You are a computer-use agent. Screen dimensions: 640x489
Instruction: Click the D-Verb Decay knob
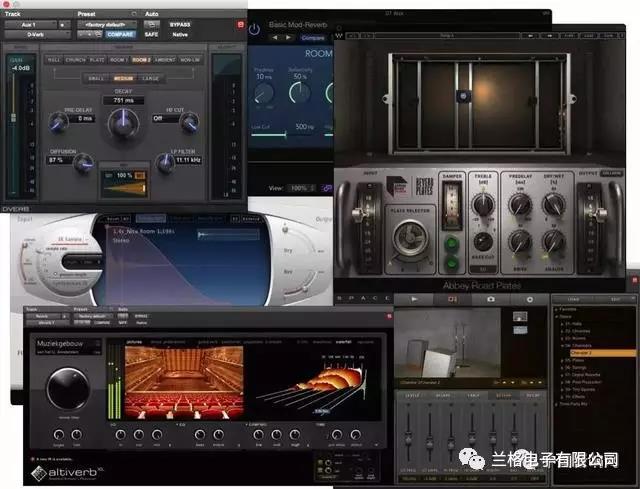123,124
